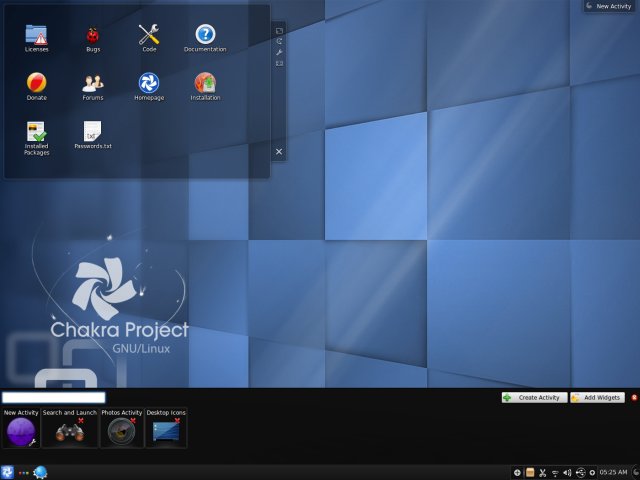Screen dimensions: 640x480
Task: Open the Chakra Homepage shortcut
Action: click(x=149, y=83)
